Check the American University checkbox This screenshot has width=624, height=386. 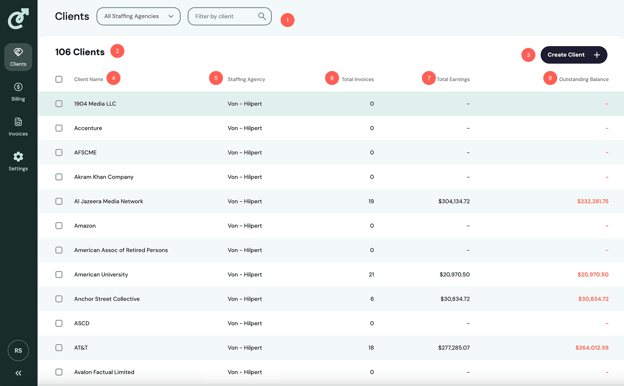pyautogui.click(x=59, y=275)
